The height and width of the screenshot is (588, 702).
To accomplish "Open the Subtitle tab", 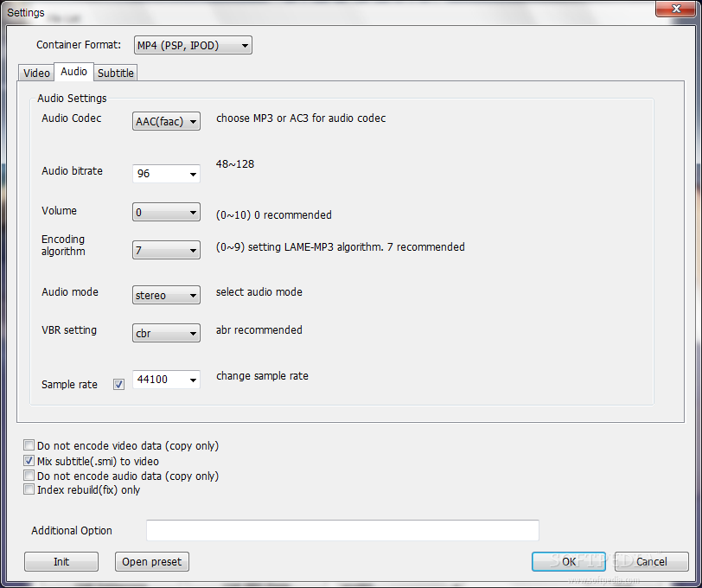I will (x=116, y=73).
